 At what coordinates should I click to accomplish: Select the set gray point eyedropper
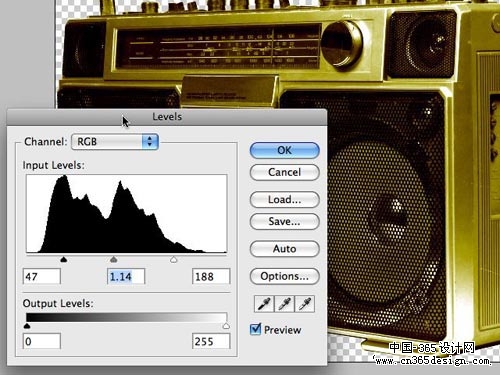coord(284,304)
